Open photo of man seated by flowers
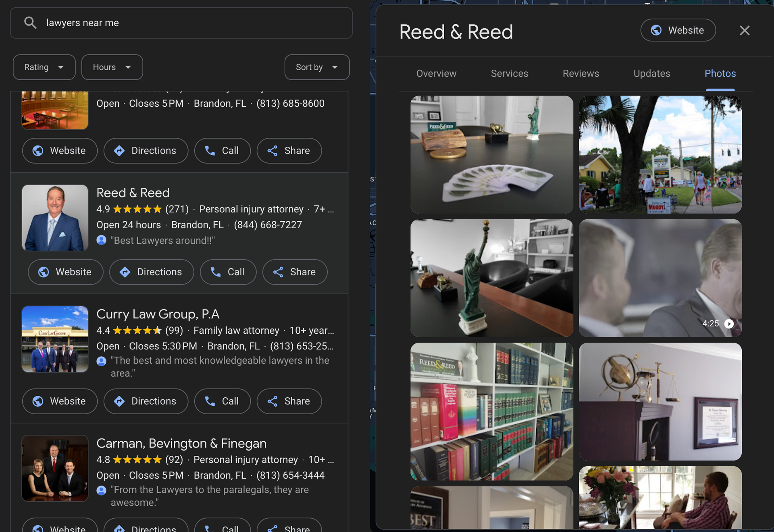 pos(660,498)
